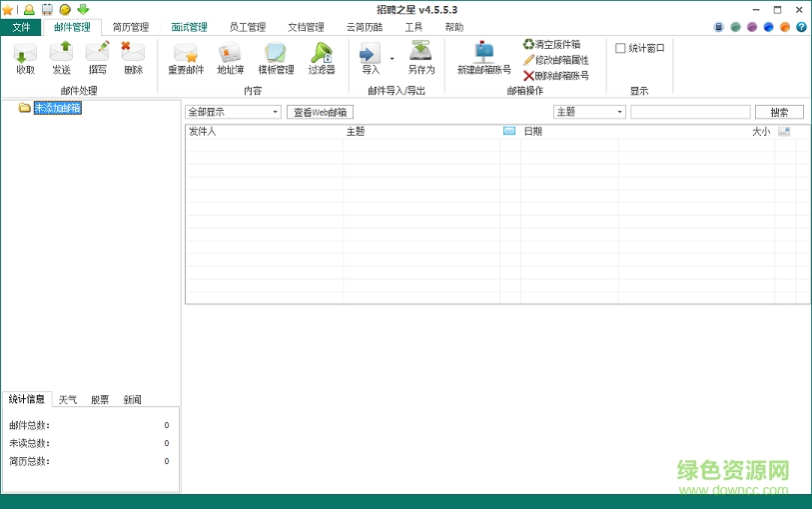The height and width of the screenshot is (509, 812).
Task: Switch to the 新闻 tab
Action: click(133, 399)
